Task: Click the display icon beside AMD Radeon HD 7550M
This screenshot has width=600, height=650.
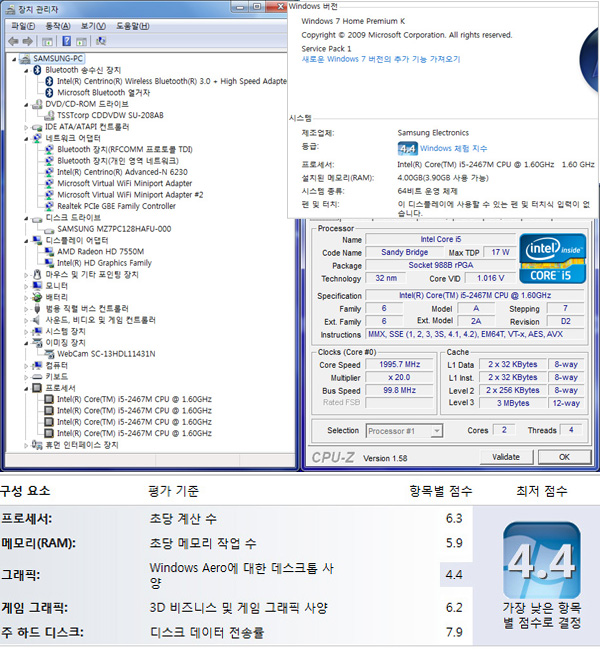Action: coord(49,252)
